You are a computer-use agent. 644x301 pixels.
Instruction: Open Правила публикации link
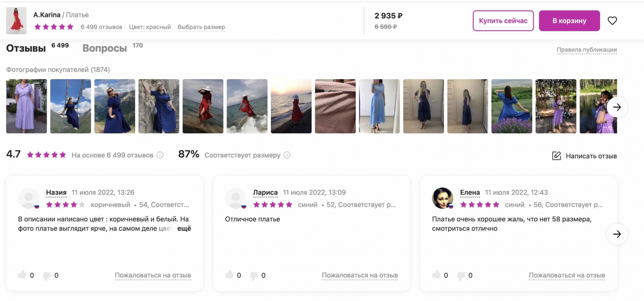click(x=587, y=50)
